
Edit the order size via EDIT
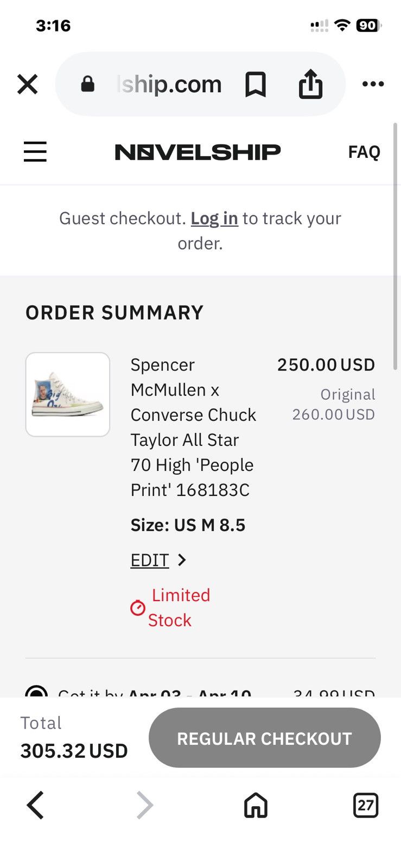(x=150, y=560)
